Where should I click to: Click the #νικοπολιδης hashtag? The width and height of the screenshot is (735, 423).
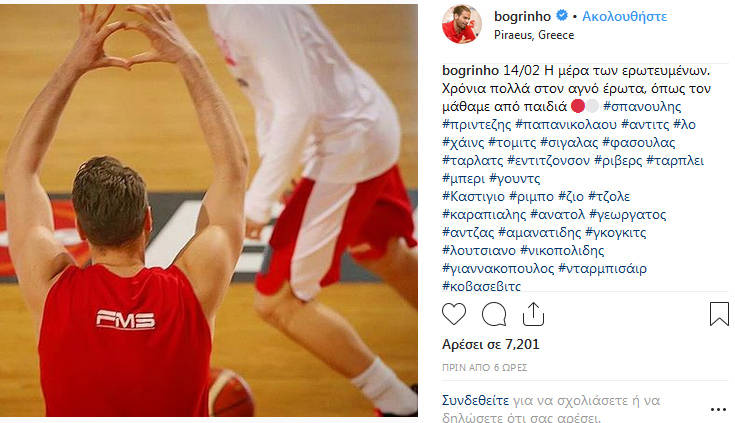(x=562, y=250)
